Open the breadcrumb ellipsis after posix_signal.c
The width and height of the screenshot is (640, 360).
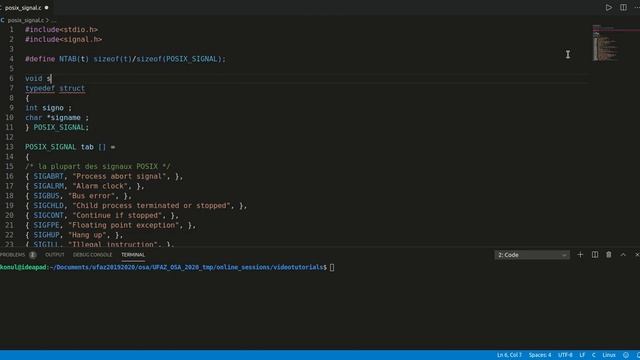(54, 20)
